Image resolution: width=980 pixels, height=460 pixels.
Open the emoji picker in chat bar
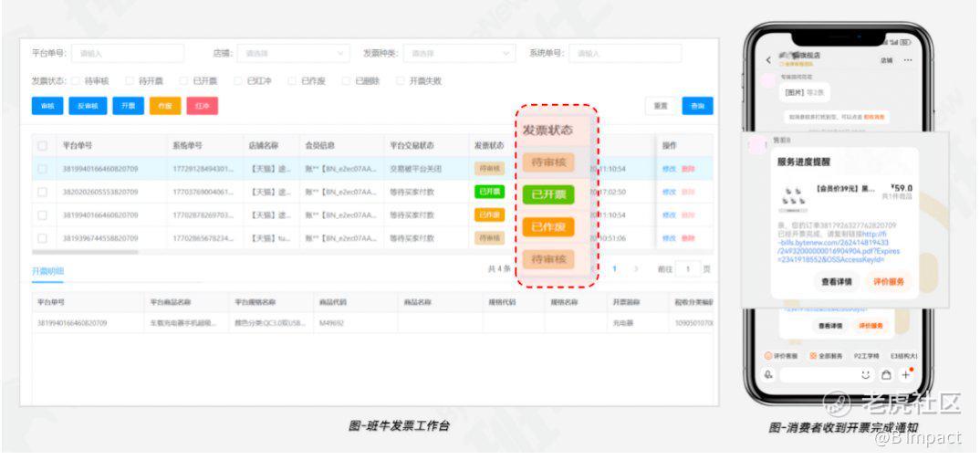pos(866,375)
